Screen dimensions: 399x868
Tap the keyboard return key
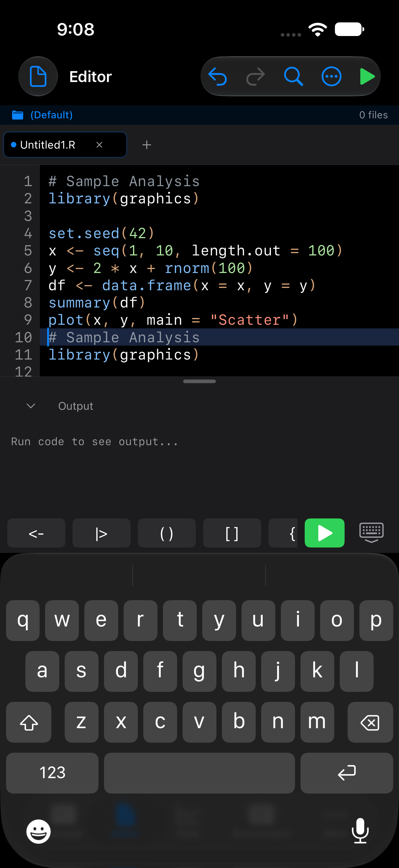click(x=347, y=773)
